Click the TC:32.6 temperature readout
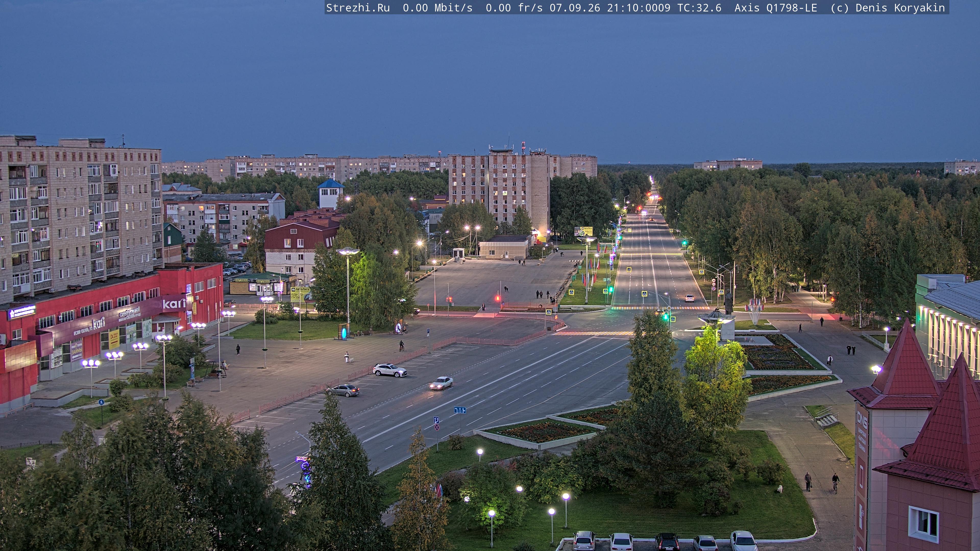This screenshot has height=551, width=980. tap(699, 8)
